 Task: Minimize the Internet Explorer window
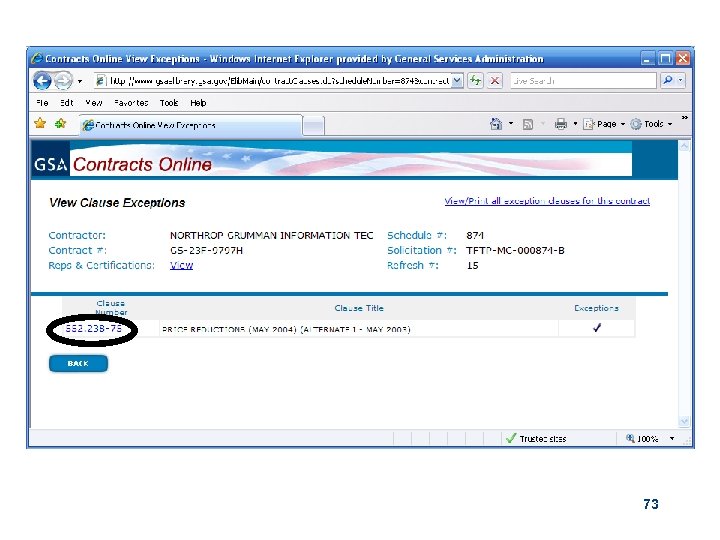pyautogui.click(x=647, y=59)
